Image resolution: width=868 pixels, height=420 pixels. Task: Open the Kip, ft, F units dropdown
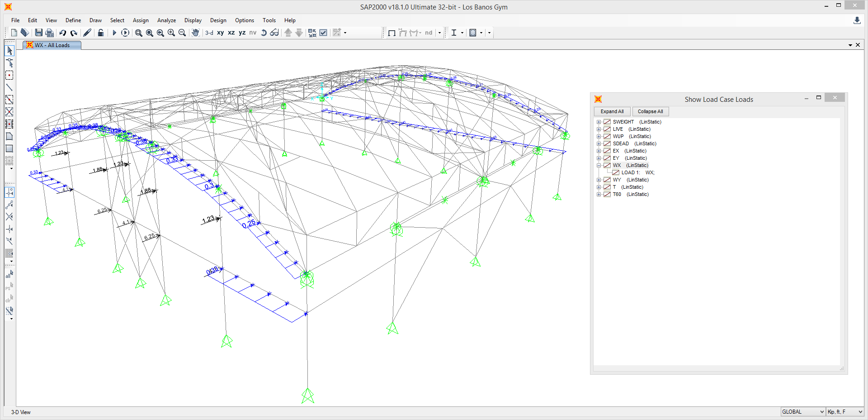click(845, 412)
